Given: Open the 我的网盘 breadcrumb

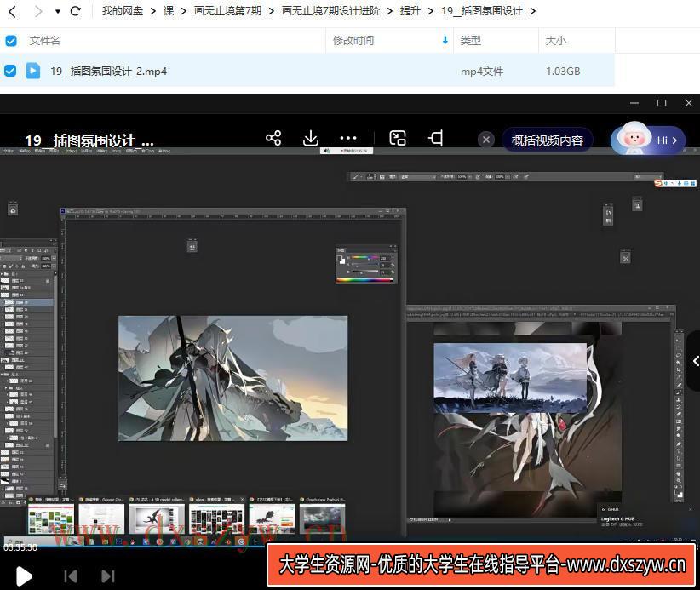Looking at the screenshot, I should pos(123,11).
